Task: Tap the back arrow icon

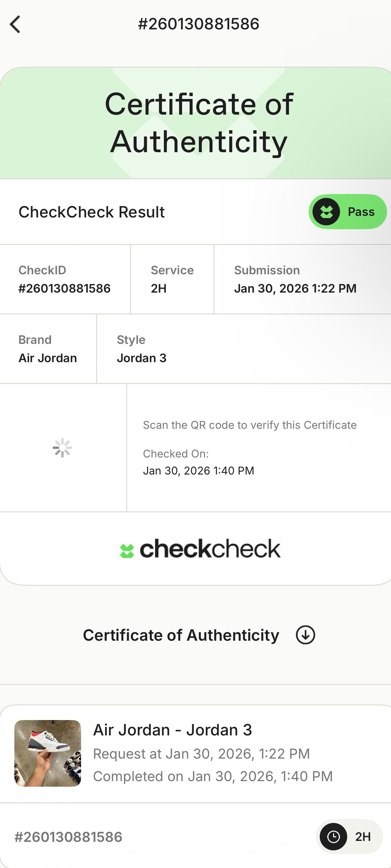Action: (15, 24)
